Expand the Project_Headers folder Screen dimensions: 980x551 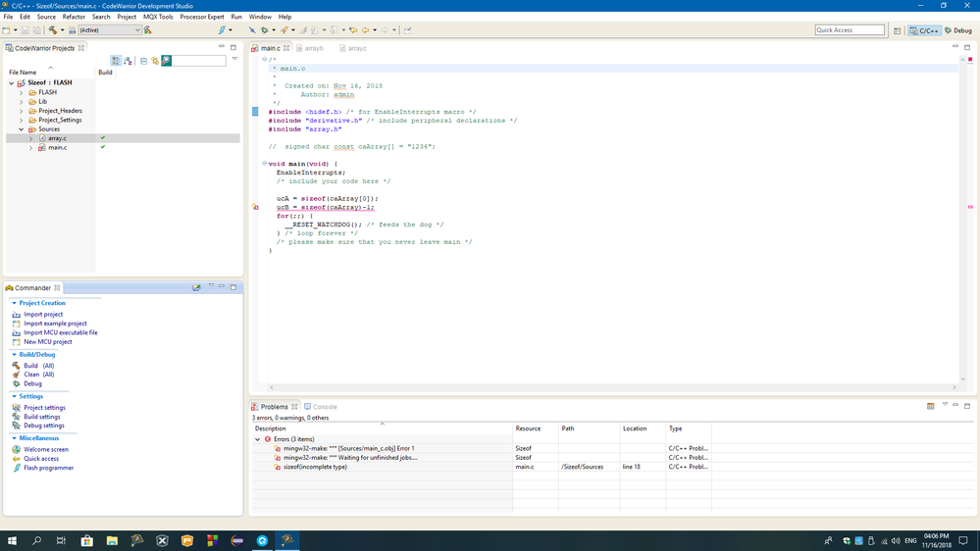22,111
